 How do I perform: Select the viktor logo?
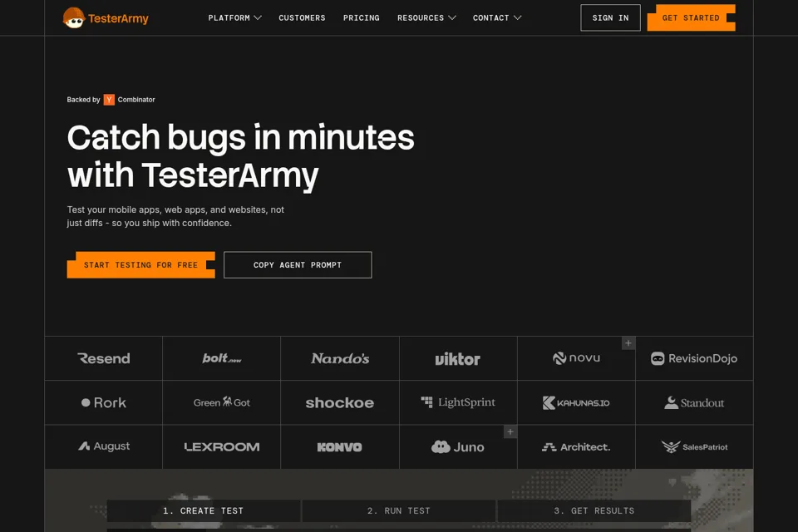(x=457, y=359)
